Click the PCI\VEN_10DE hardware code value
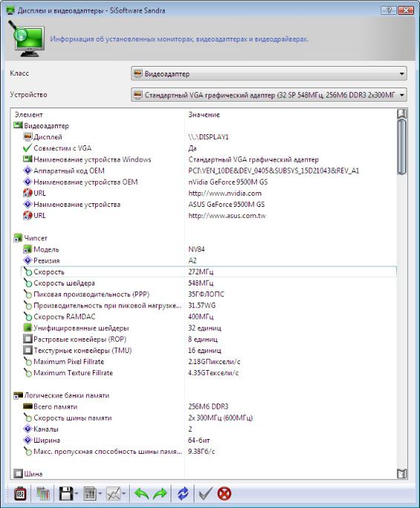 coord(274,171)
